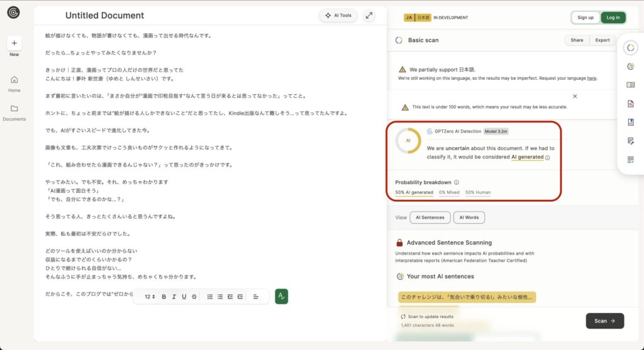Click the AI probability donut chart
The width and height of the screenshot is (644, 350).
click(x=408, y=141)
